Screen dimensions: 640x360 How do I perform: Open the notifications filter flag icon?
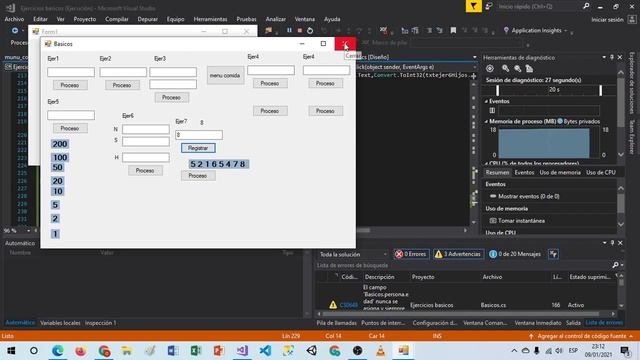pyautogui.click(x=473, y=6)
